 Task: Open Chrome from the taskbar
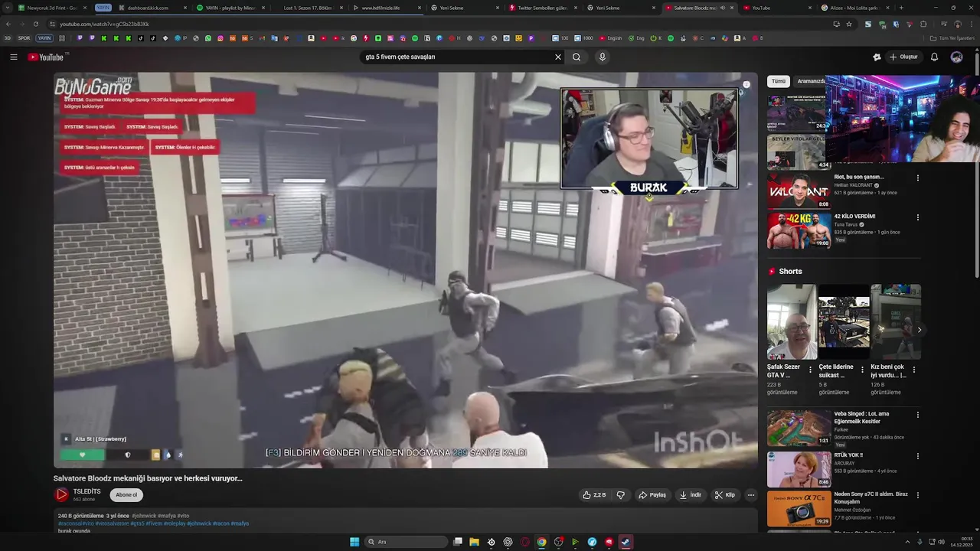pos(541,542)
